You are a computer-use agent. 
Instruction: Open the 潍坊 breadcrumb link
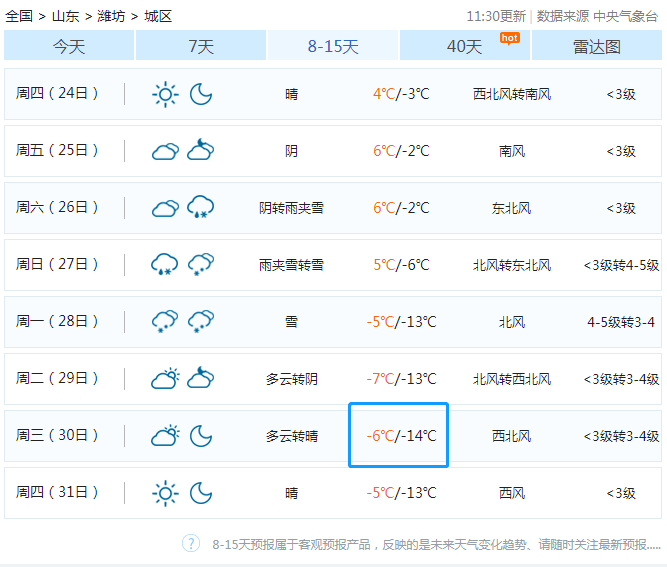[111, 16]
